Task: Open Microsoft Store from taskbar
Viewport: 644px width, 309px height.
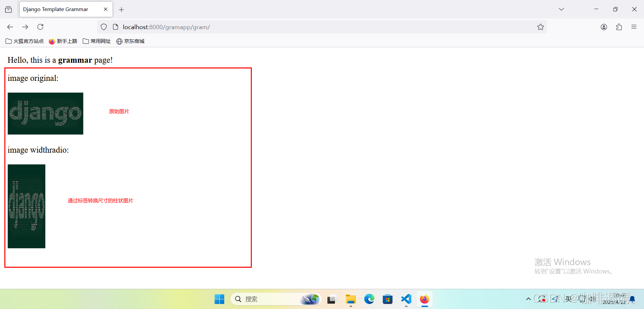Action: click(387, 299)
